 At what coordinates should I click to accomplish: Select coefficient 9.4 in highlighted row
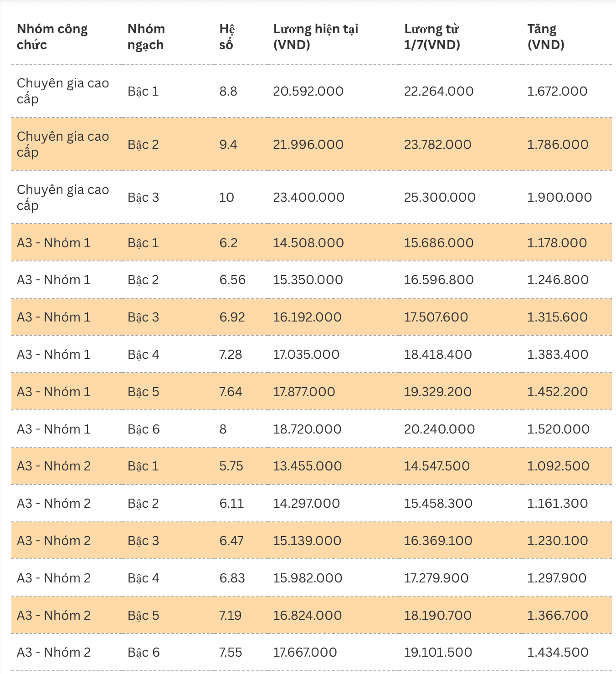tap(228, 144)
